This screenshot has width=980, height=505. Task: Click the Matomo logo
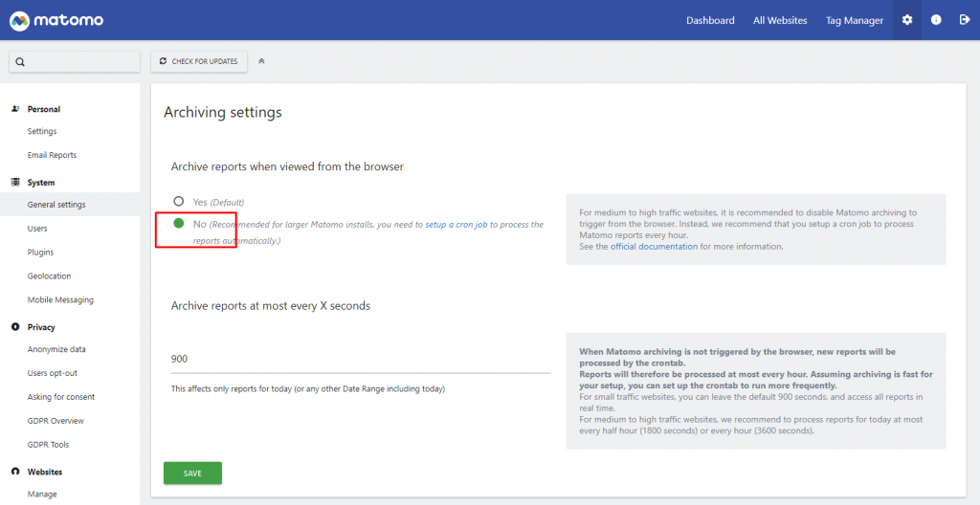[56, 20]
